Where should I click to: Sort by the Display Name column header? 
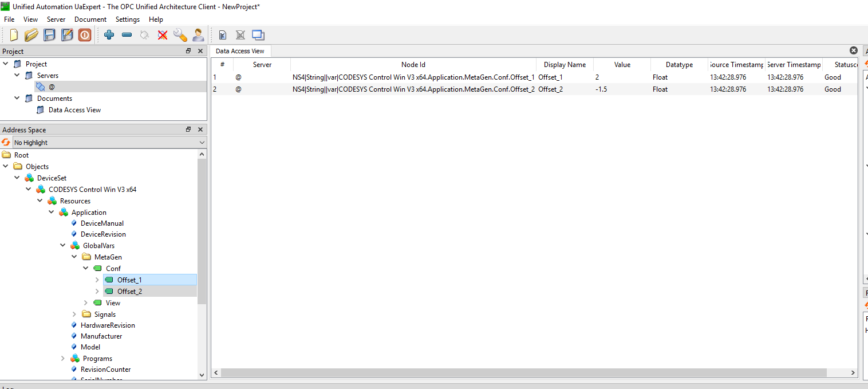(x=565, y=65)
